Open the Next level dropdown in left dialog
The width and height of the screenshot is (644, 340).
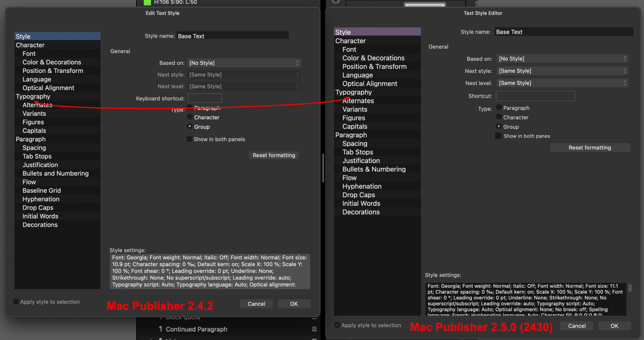point(244,86)
